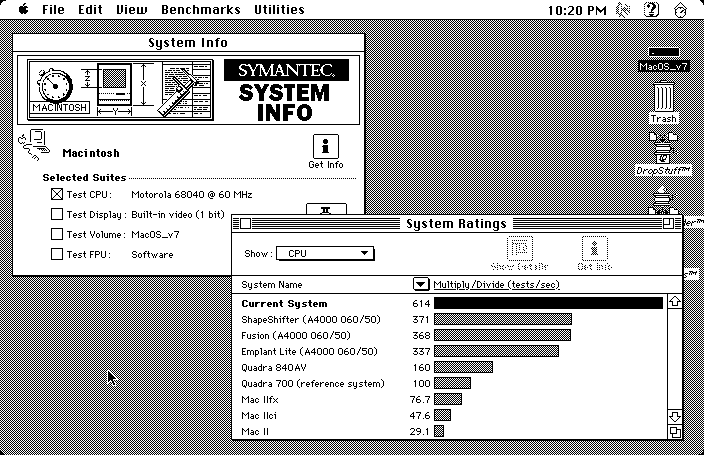Viewport: 704px width, 455px height.
Task: Enable the Test FPU checkbox
Action: click(57, 254)
